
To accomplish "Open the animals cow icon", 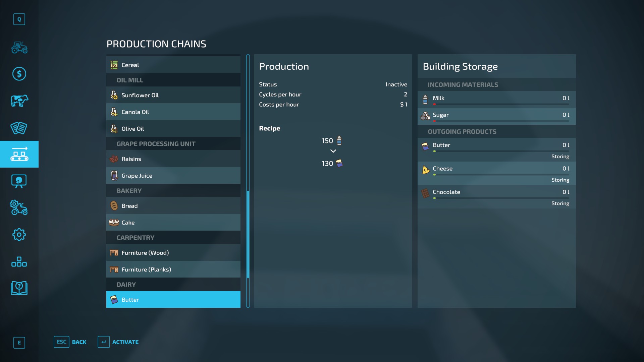I will pos(19,101).
